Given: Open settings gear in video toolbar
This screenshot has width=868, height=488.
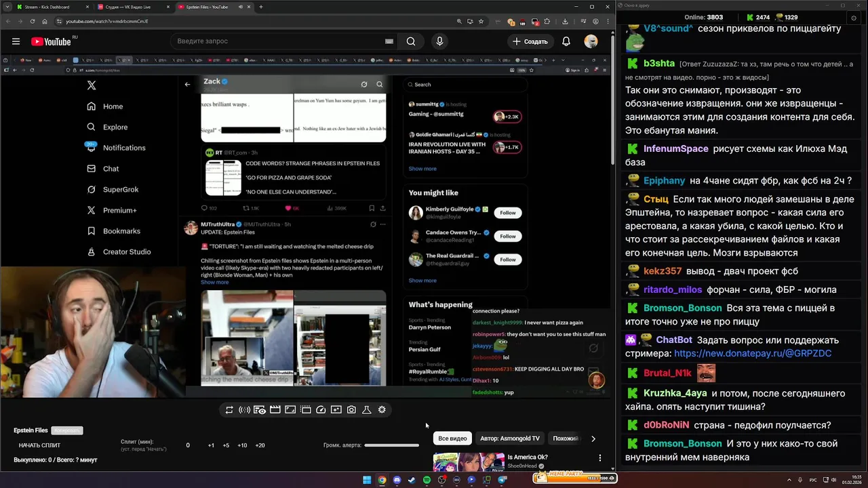Looking at the screenshot, I should [382, 410].
